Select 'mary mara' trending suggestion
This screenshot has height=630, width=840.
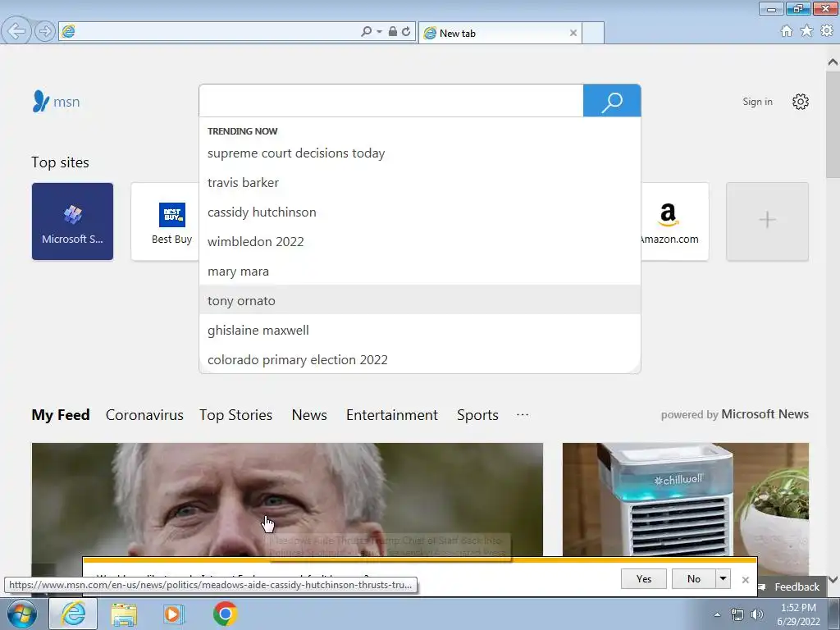click(420, 272)
